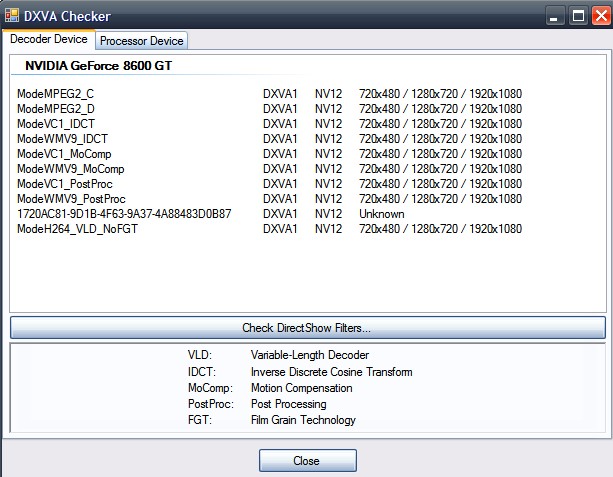Maximize the DXVA Checker window
613x477 pixels.
(x=578, y=16)
